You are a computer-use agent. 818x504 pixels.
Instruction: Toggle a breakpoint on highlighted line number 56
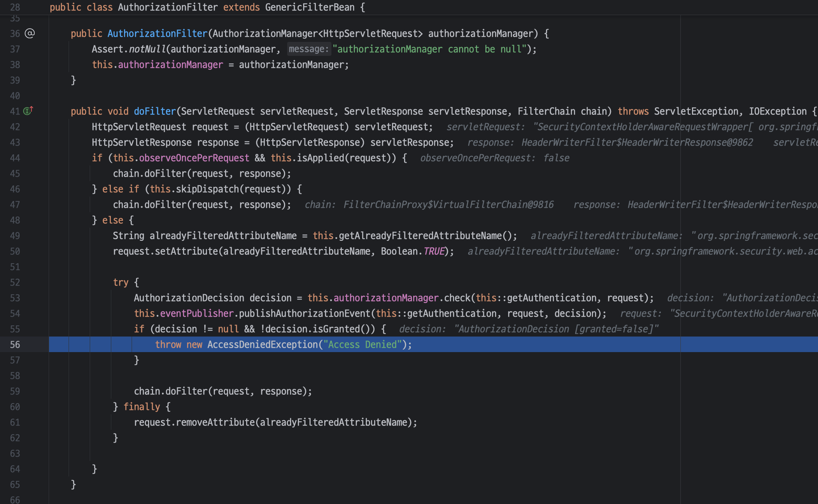[15, 345]
